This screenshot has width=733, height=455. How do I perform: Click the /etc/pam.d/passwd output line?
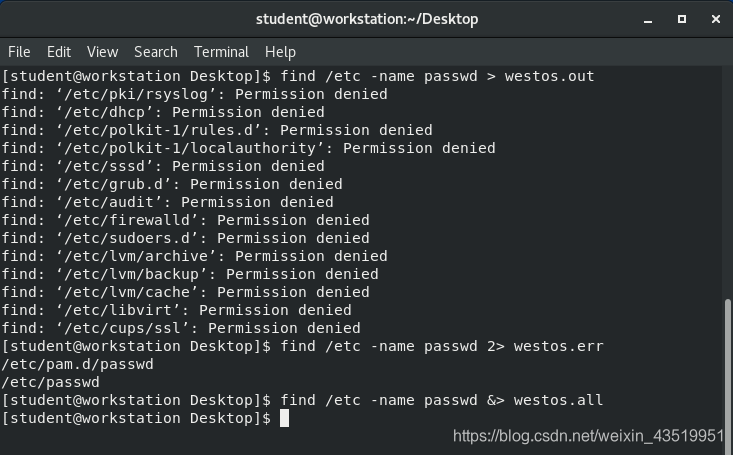click(77, 364)
